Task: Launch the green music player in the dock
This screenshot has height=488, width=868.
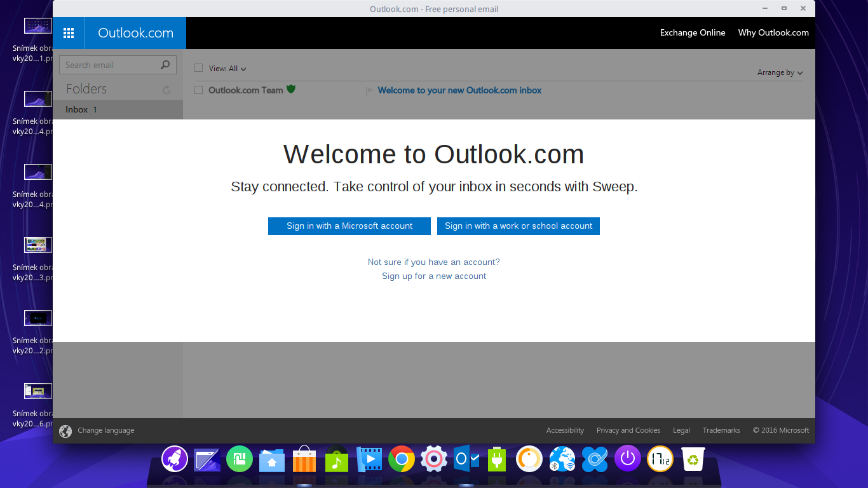Action: [x=337, y=459]
